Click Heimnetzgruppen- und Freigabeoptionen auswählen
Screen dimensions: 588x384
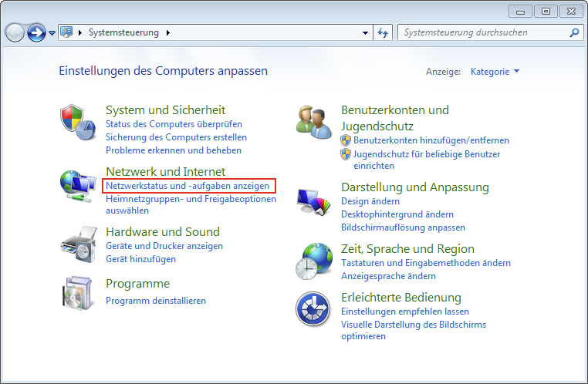coord(191,204)
